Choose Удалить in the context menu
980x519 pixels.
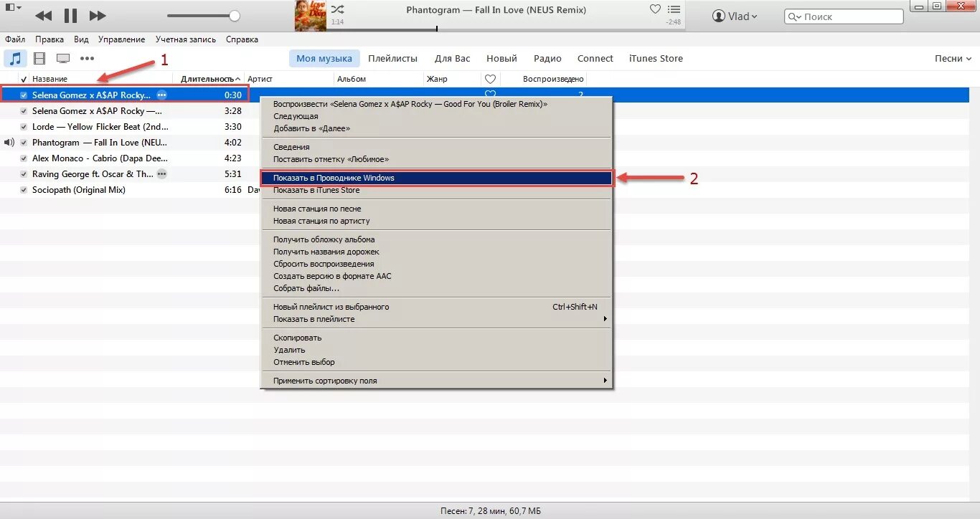pyautogui.click(x=436, y=350)
